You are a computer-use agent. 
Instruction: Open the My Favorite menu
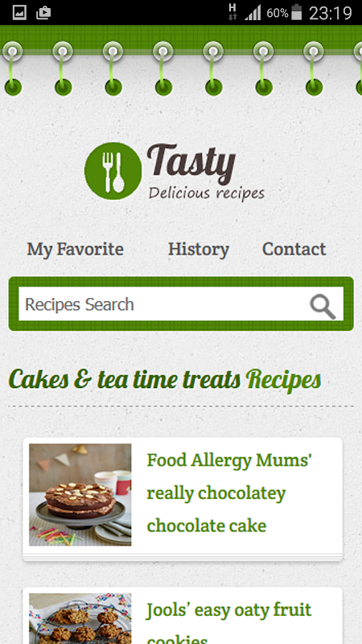tap(75, 250)
